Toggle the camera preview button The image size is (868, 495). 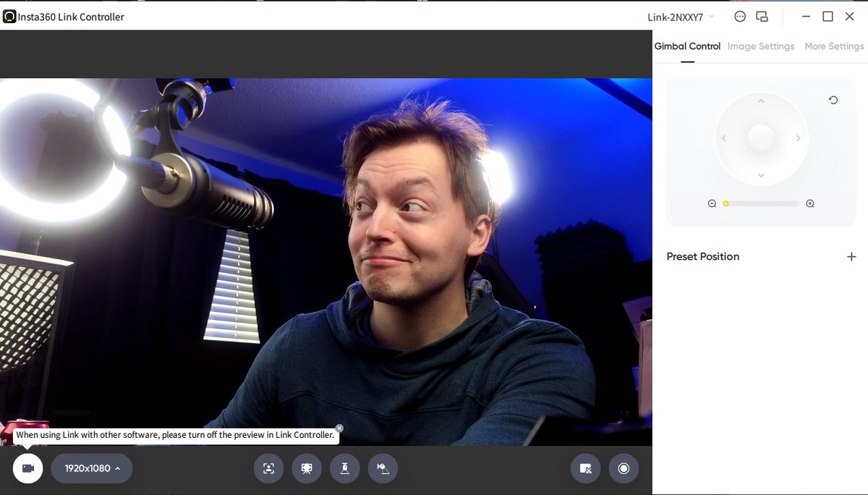click(x=27, y=468)
